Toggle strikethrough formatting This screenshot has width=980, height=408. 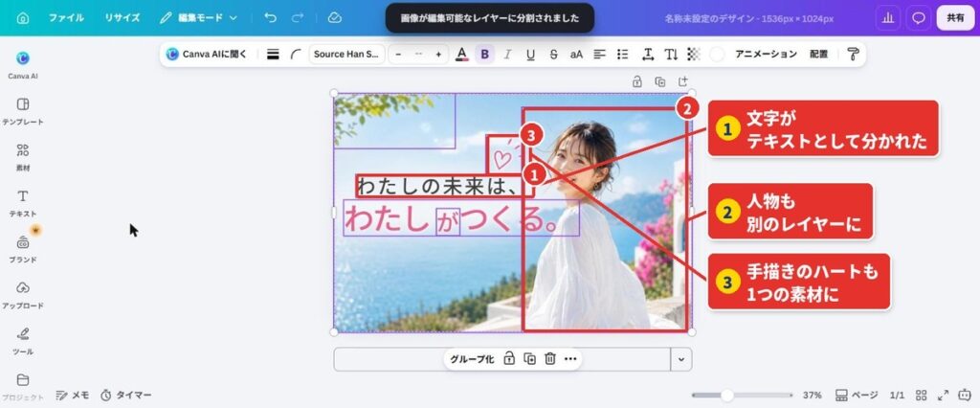pos(553,55)
